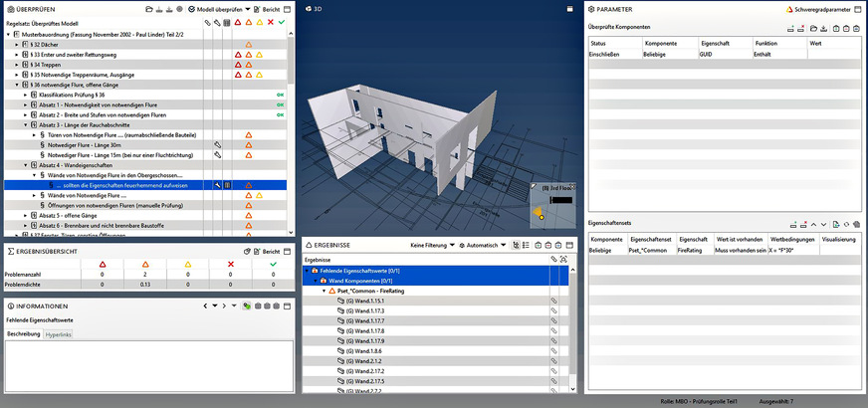
Task: Open the Keine Filterung dropdown
Action: (433, 245)
